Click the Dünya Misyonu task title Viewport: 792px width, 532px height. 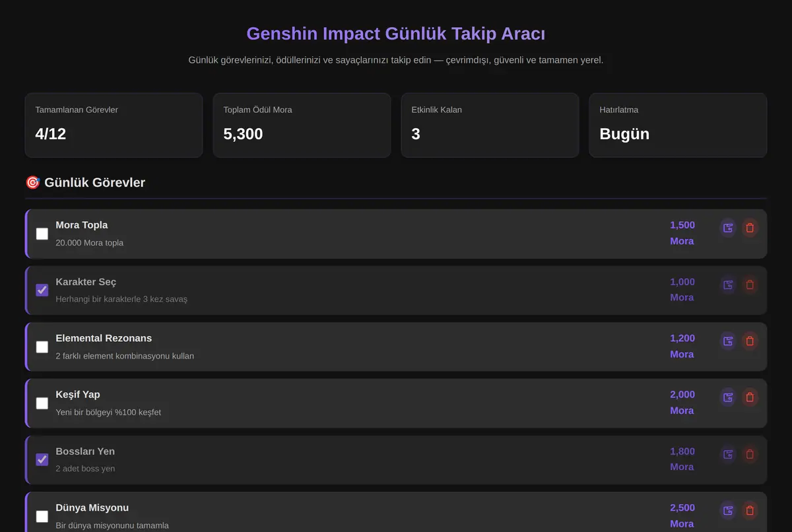click(x=92, y=508)
